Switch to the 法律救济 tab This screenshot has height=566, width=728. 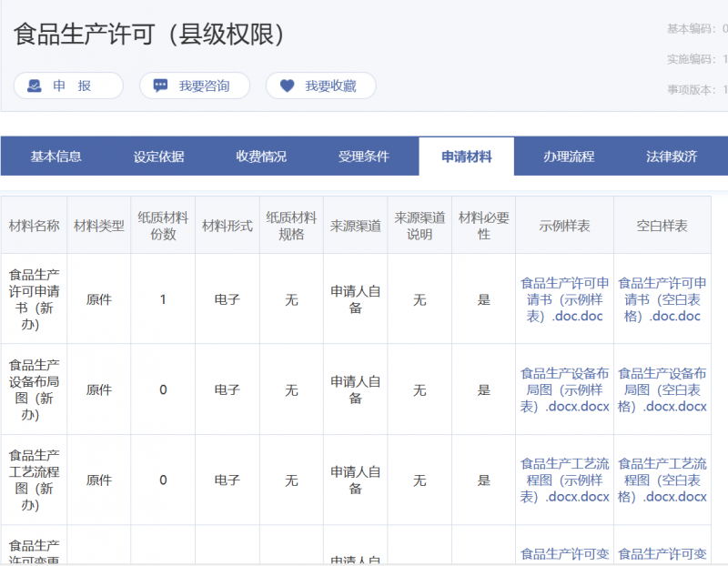[x=672, y=157]
